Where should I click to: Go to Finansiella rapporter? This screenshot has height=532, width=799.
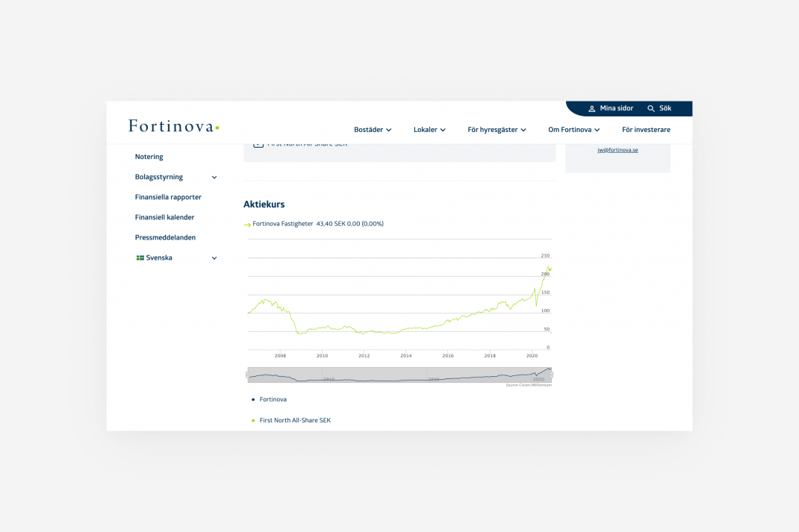[168, 197]
